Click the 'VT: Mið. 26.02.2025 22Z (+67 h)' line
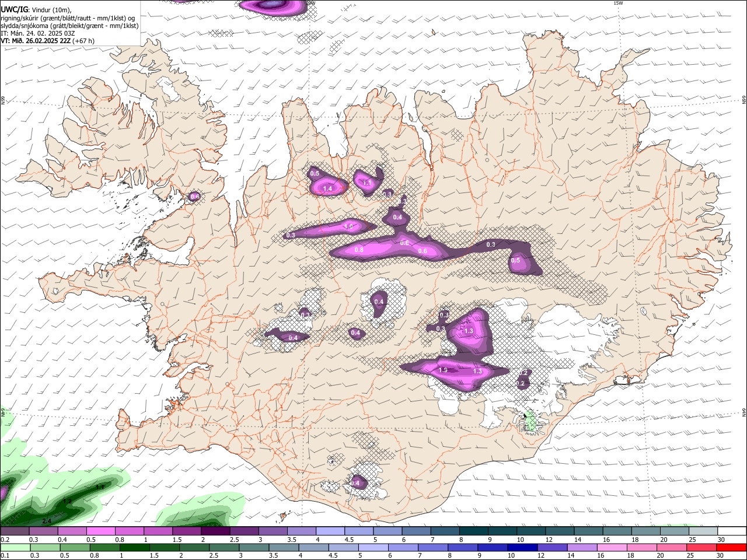The width and height of the screenshot is (747, 560). click(48, 41)
